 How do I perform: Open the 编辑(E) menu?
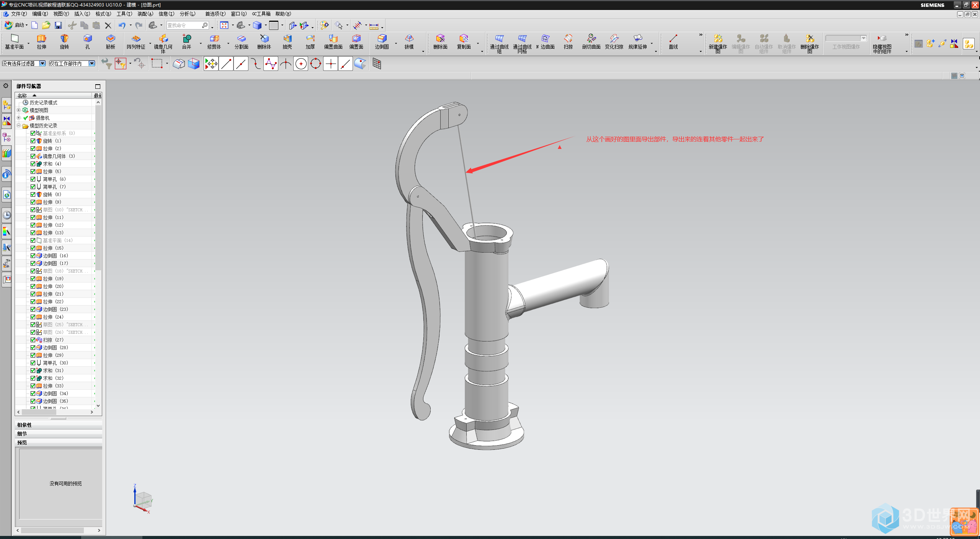(40, 14)
